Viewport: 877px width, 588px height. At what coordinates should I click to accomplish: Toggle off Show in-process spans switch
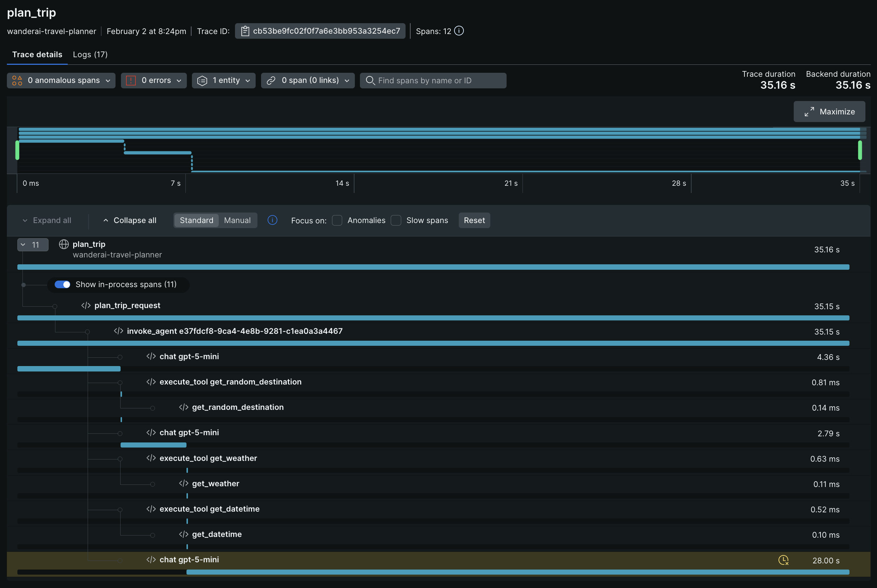click(x=62, y=285)
